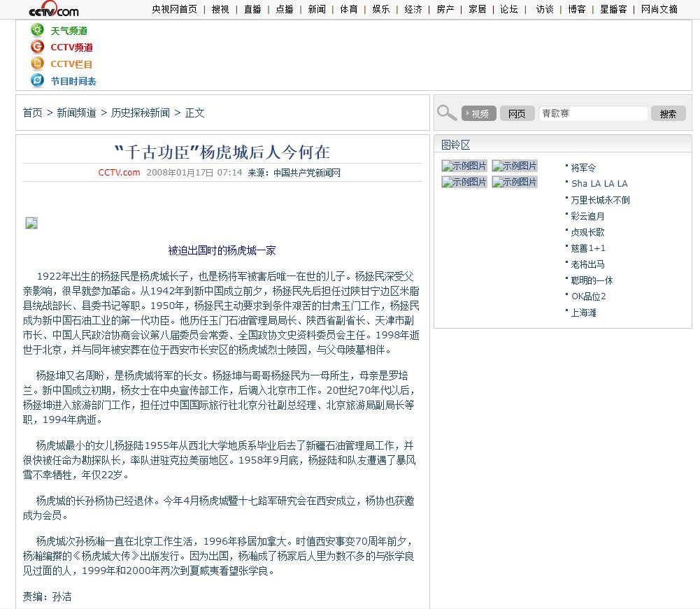Open 博客 from the top navigation
This screenshot has height=609, width=700.
(x=577, y=9)
